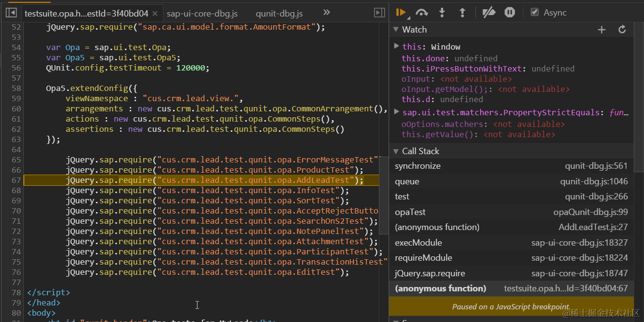644x322 pixels.
Task: Open qunit-dbg.js:1046 source link
Action: pyautogui.click(x=594, y=181)
